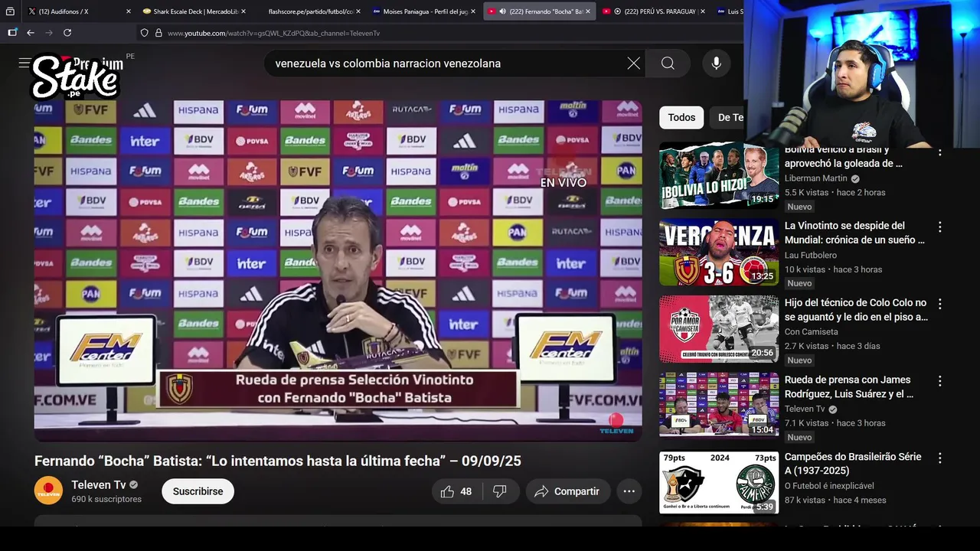Select the Todos filter chip
This screenshot has height=551, width=980.
pos(681,117)
